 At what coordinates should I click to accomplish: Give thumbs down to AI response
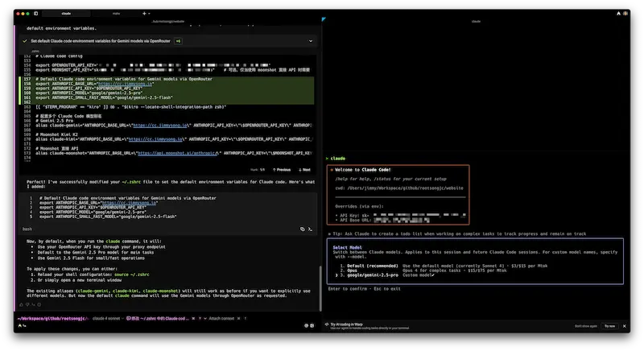(x=27, y=304)
